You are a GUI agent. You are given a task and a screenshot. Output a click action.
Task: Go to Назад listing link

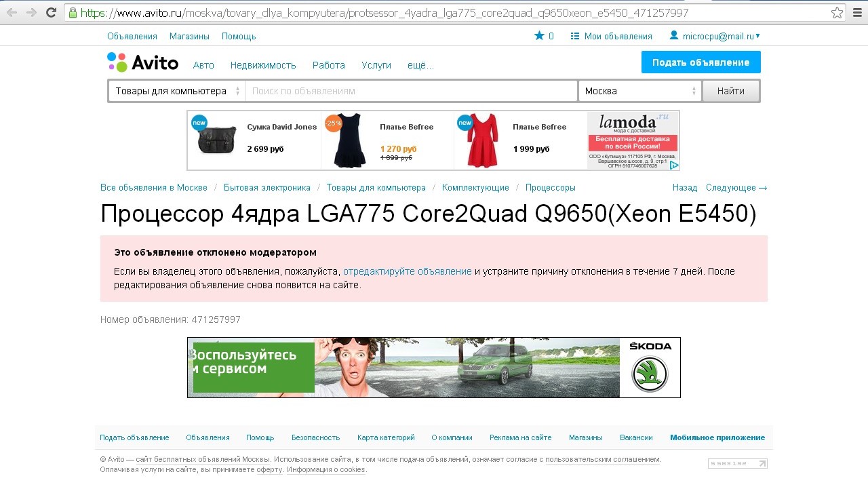[685, 187]
